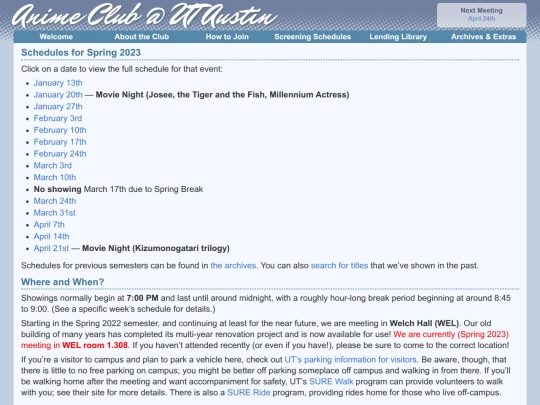The height and width of the screenshot is (405, 540).
Task: View the March 10th schedule
Action: click(55, 177)
